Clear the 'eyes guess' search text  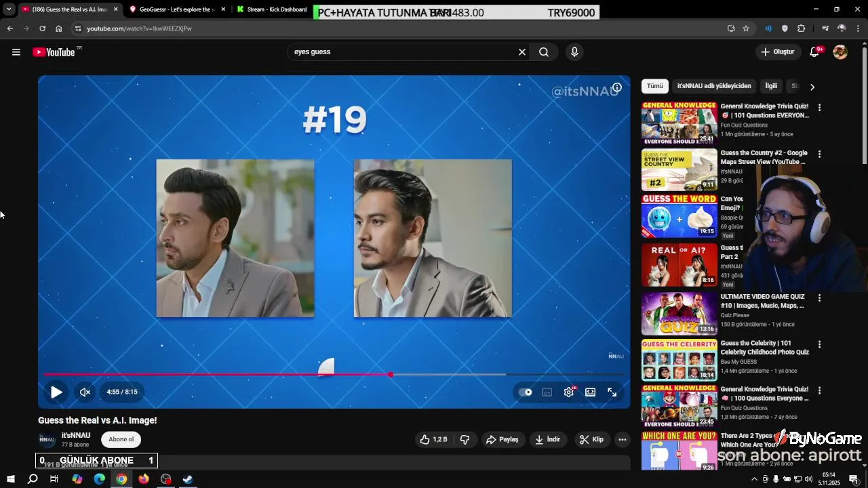click(x=522, y=52)
